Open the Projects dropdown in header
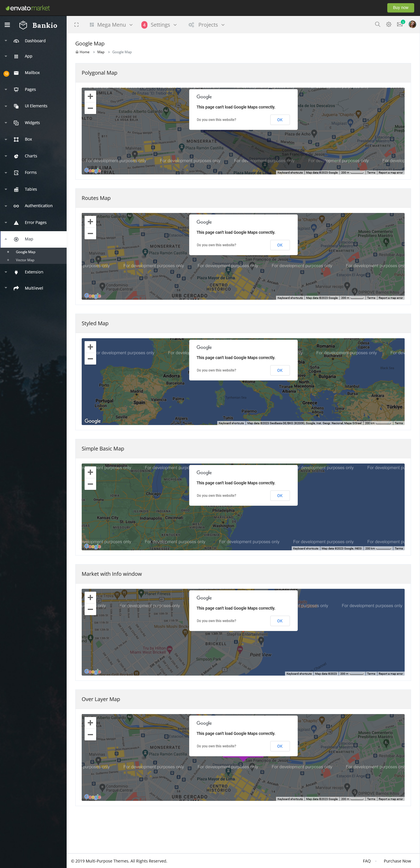This screenshot has width=420, height=868. point(207,25)
